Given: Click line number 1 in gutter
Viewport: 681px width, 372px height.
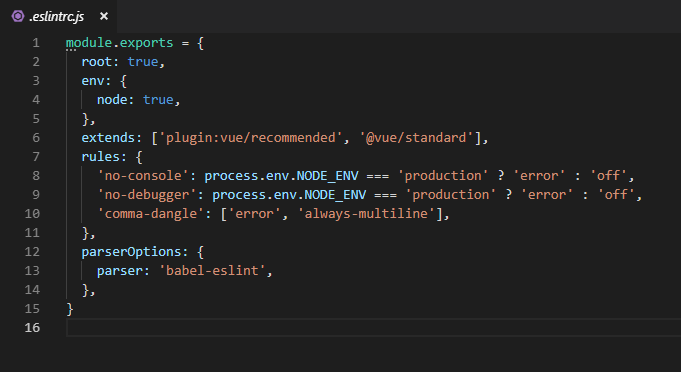Looking at the screenshot, I should pyautogui.click(x=36, y=43).
